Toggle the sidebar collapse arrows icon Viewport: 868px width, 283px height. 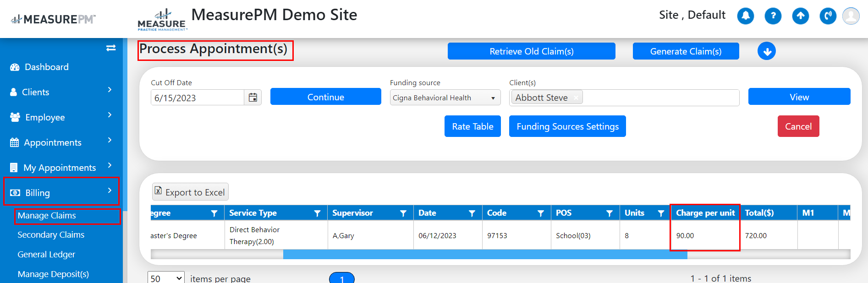(x=111, y=48)
